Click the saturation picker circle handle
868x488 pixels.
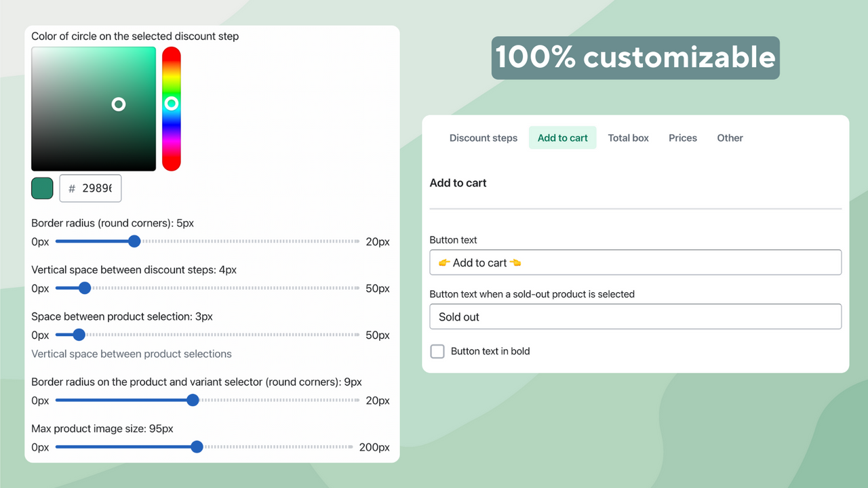119,104
